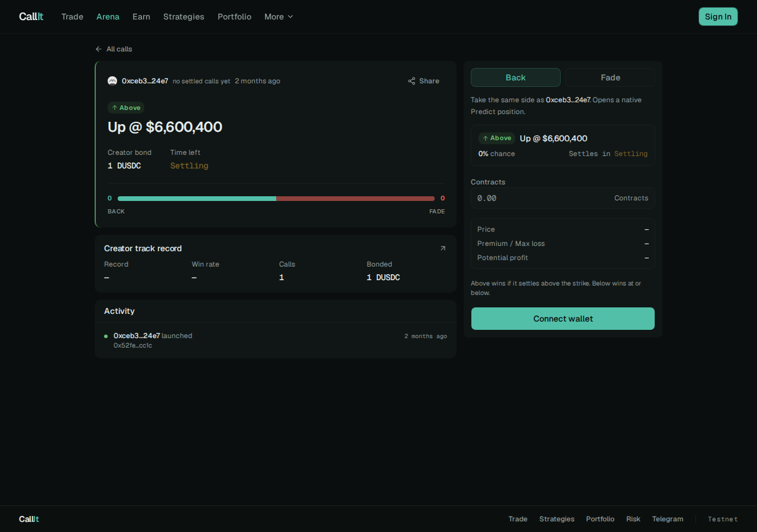
Task: Click the Share icon on the call card
Action: click(x=412, y=81)
